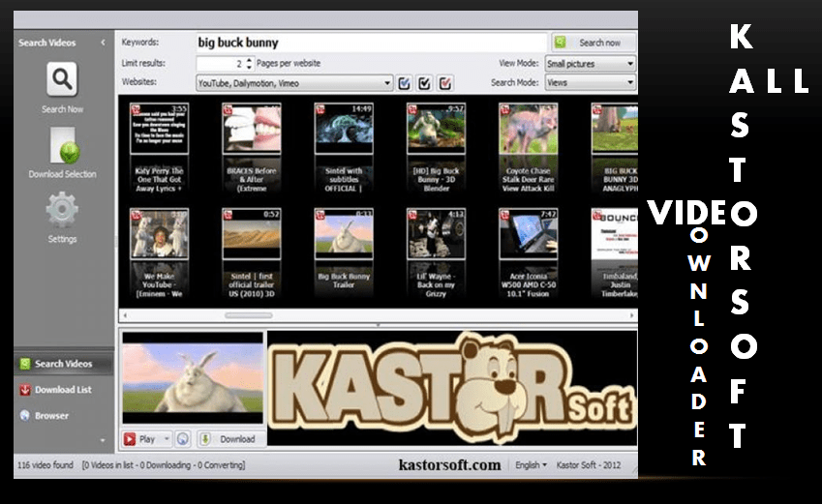Switch to the Download List tab
822x504 pixels.
click(x=64, y=390)
